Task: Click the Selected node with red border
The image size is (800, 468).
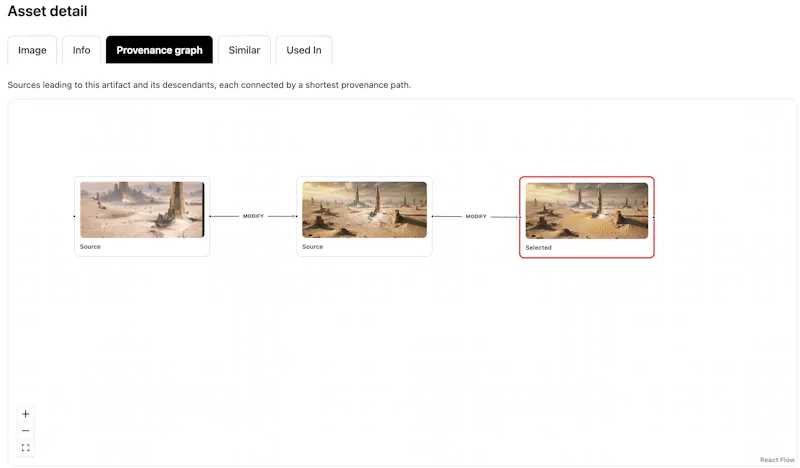Action: [x=587, y=217]
